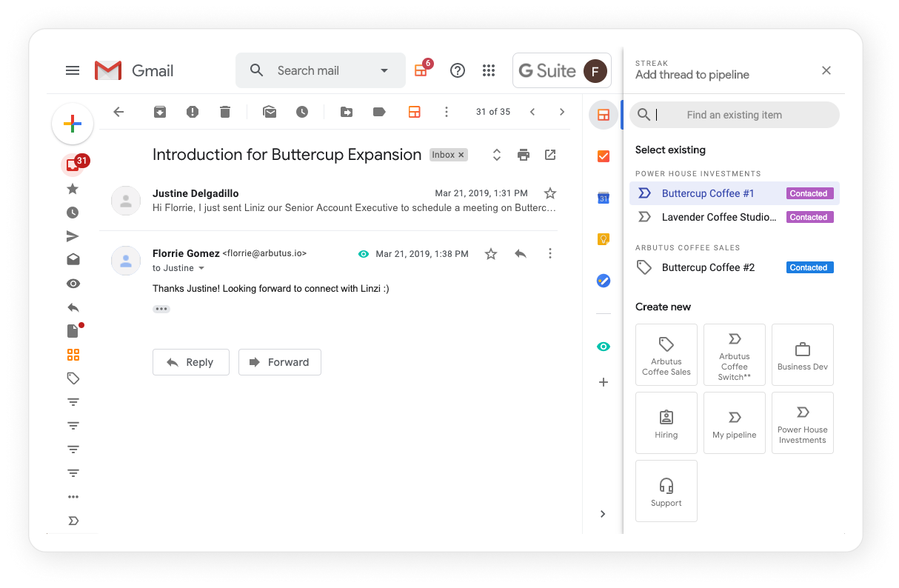Click the Forward button
This screenshot has height=588, width=899.
pyautogui.click(x=280, y=362)
